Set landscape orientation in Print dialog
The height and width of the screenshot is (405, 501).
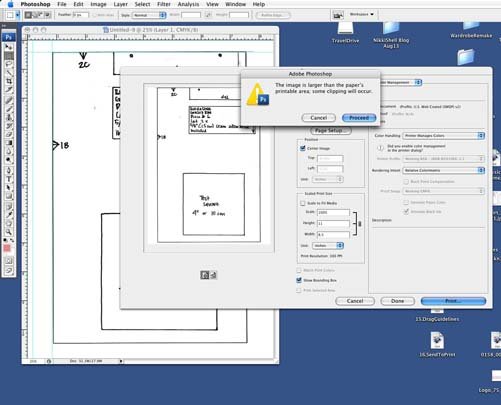tap(213, 275)
